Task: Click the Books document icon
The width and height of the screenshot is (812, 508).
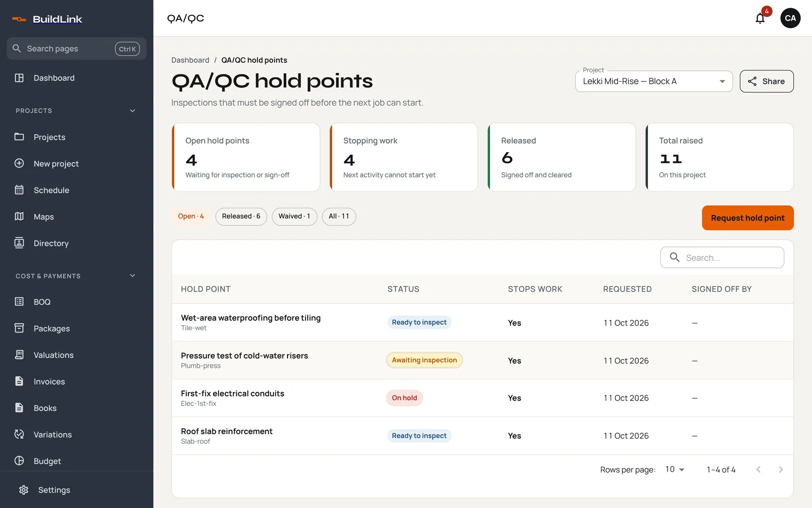Action: 19,408
